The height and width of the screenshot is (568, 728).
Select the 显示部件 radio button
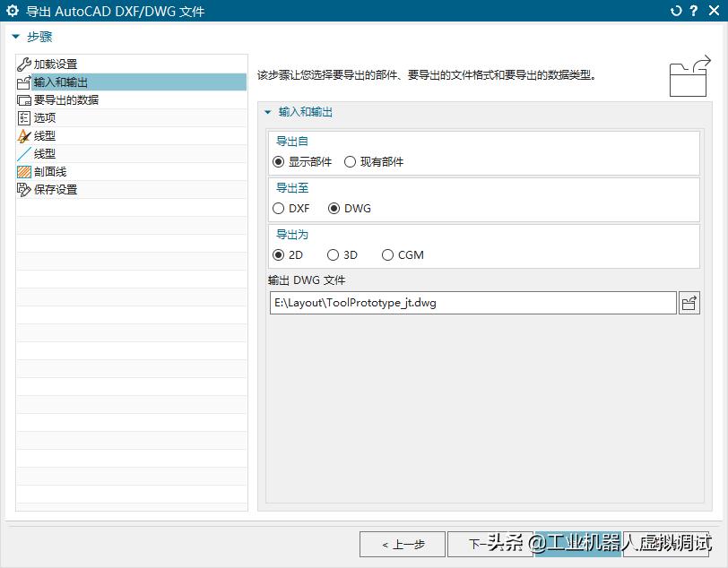pyautogui.click(x=279, y=162)
